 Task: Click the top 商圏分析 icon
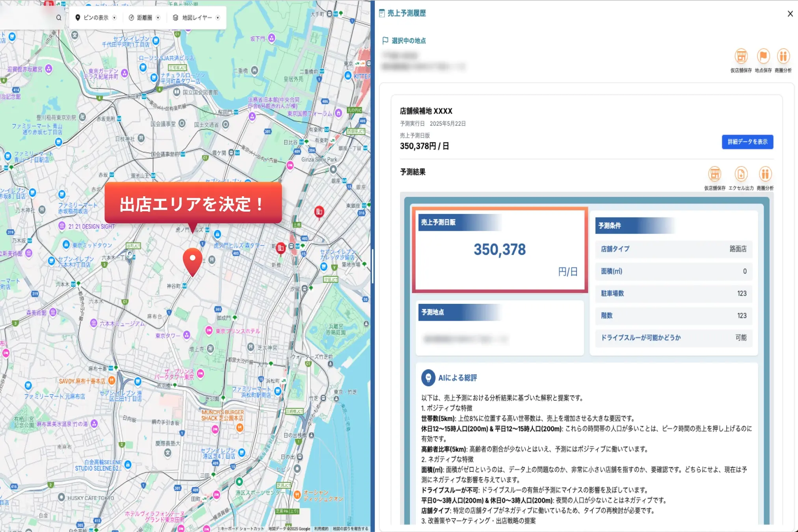[x=783, y=56]
